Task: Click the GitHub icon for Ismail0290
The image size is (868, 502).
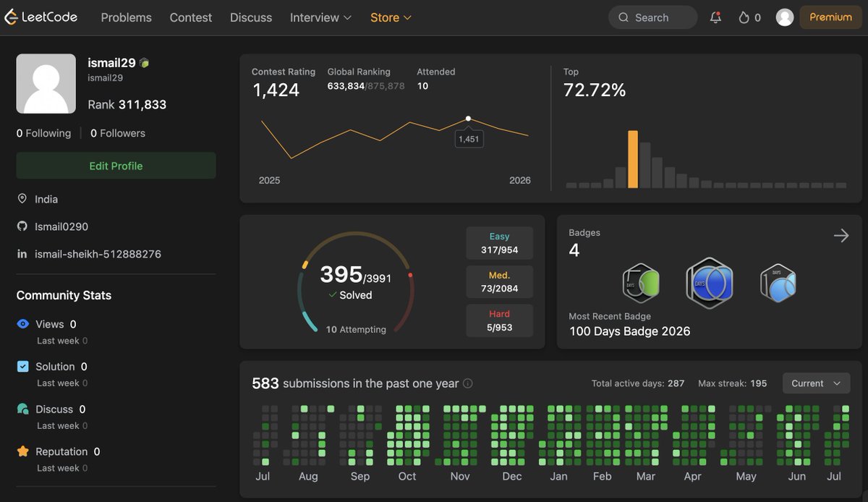Action: pyautogui.click(x=22, y=226)
